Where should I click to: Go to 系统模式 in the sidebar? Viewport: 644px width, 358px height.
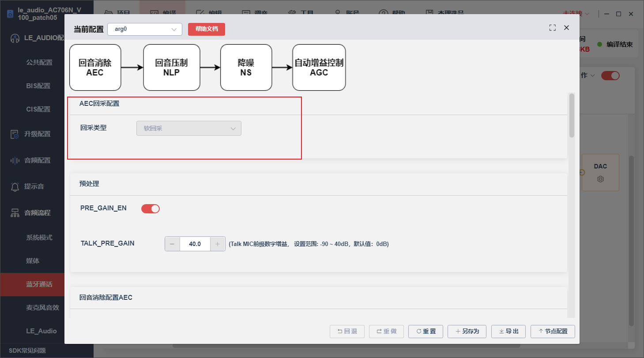(39, 238)
